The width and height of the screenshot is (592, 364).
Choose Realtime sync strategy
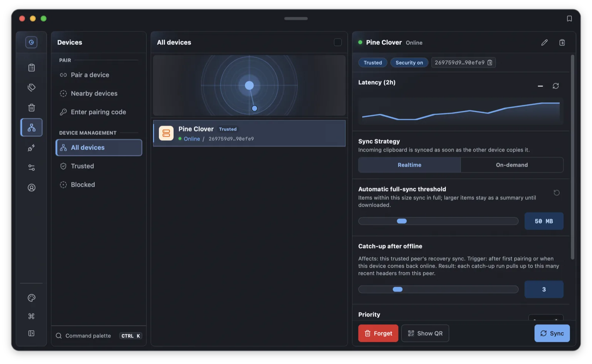coord(410,165)
